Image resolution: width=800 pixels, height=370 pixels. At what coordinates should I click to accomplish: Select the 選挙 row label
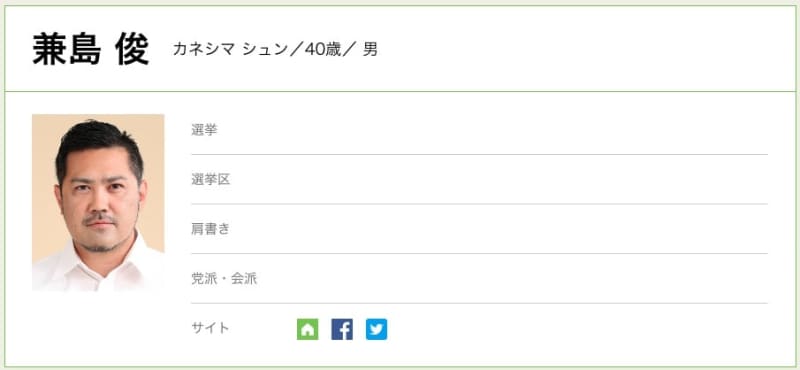204,130
